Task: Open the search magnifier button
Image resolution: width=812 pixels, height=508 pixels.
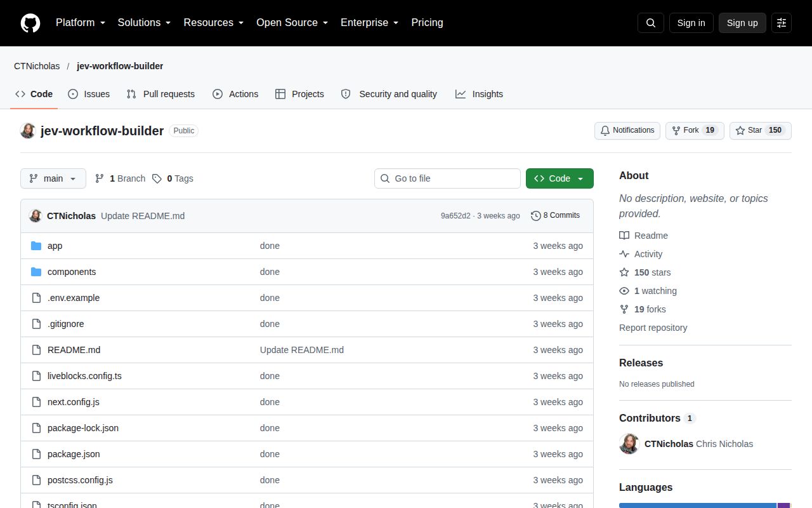Action: [x=651, y=23]
